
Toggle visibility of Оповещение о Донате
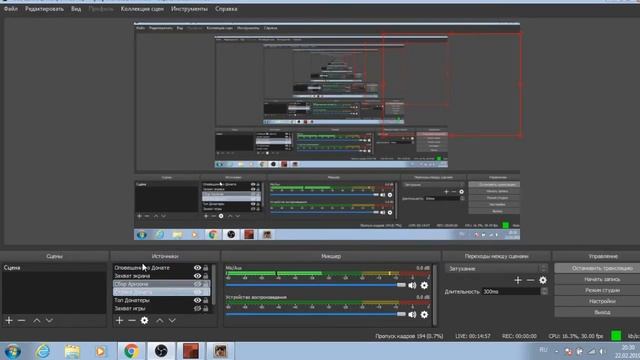[197, 268]
